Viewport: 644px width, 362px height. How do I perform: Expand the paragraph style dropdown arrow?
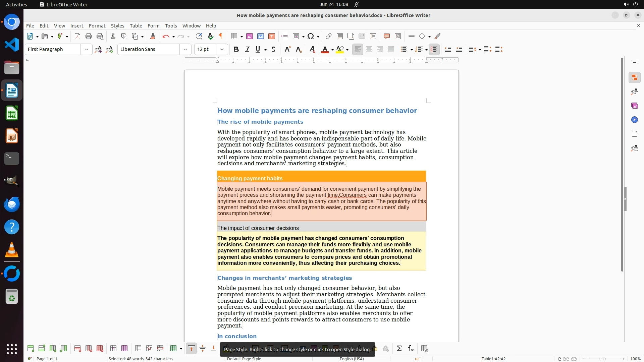tap(86, 49)
